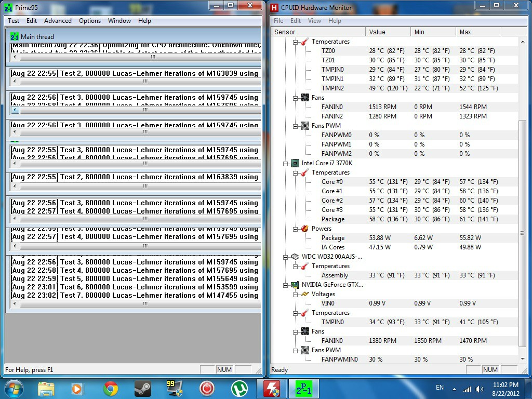Open Windows Media Player from the taskbar
The height and width of the screenshot is (399, 532).
tap(77, 389)
